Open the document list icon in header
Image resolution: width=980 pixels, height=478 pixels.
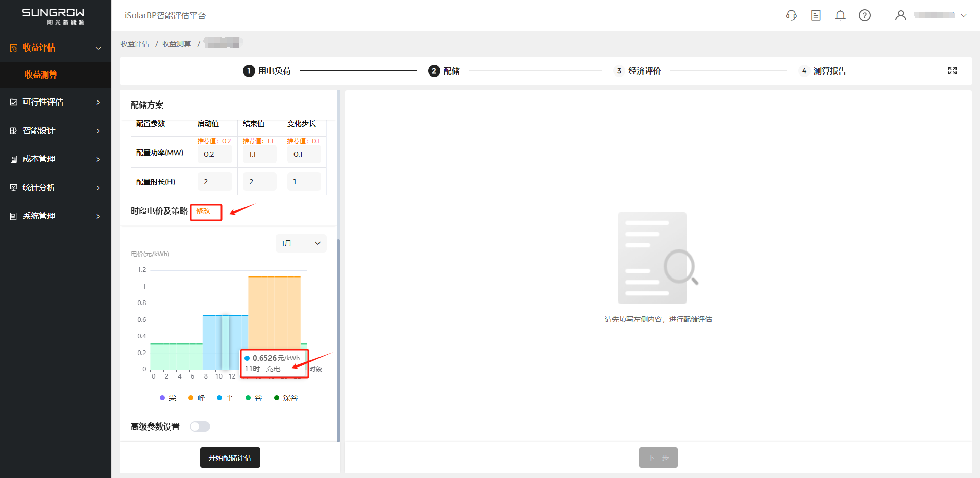(816, 15)
